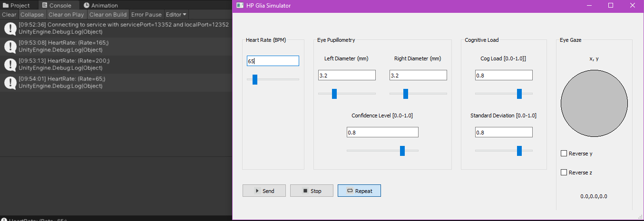Open the Editor dropdown in console toolbar
This screenshot has width=644, height=221.
(x=176, y=15)
